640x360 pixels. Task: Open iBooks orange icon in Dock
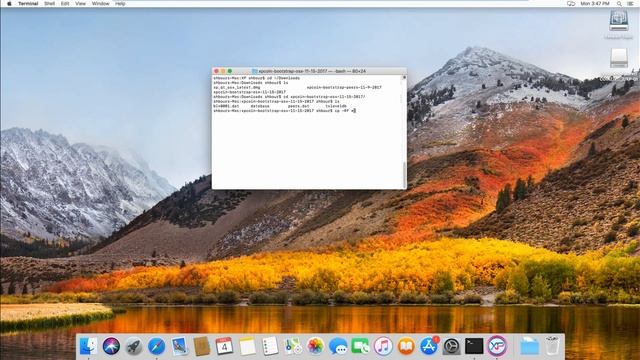406,346
